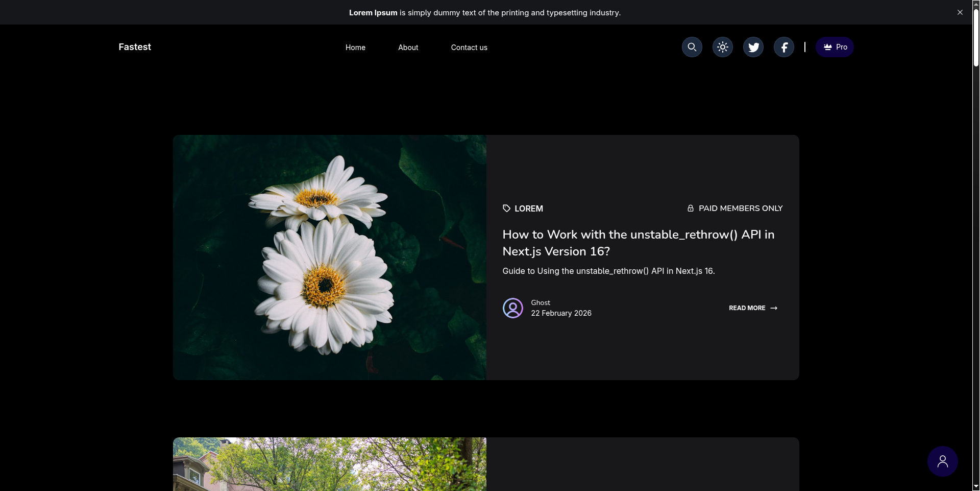Click the Ghost author avatar

pyautogui.click(x=512, y=308)
